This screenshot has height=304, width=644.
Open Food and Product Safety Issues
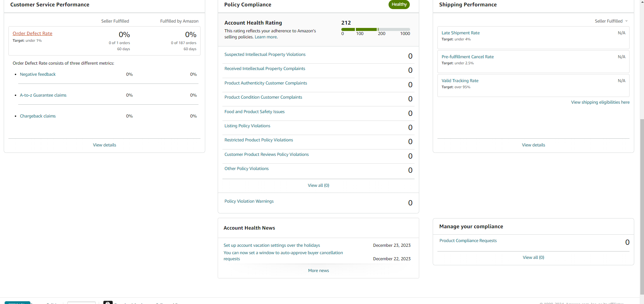point(254,112)
